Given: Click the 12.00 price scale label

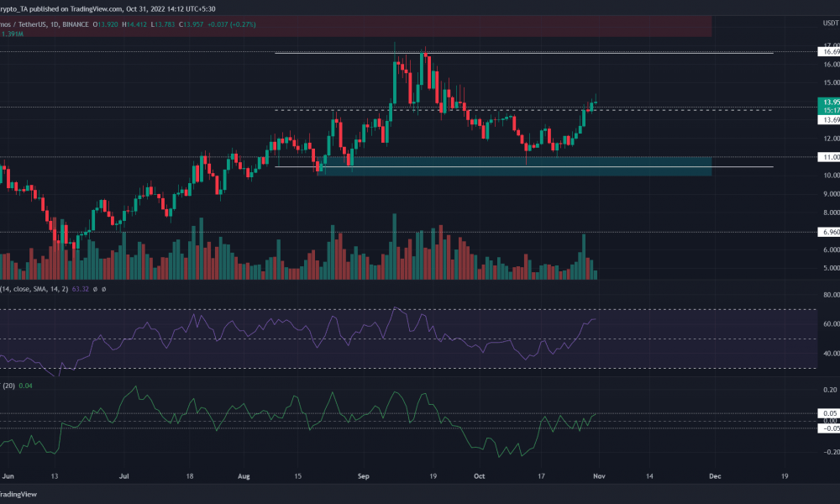Looking at the screenshot, I should tap(832, 139).
